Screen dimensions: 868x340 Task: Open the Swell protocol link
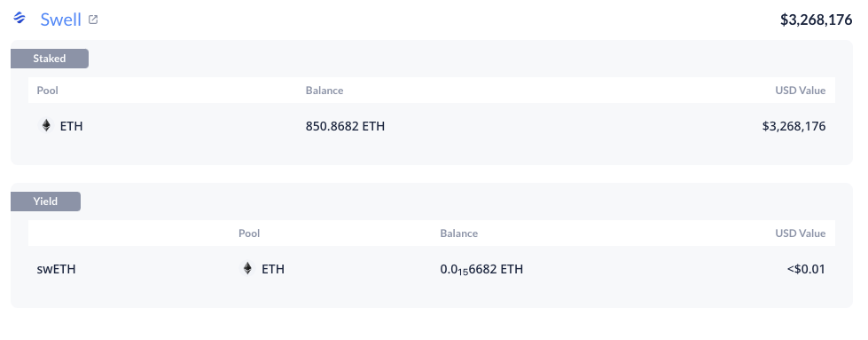pos(60,20)
